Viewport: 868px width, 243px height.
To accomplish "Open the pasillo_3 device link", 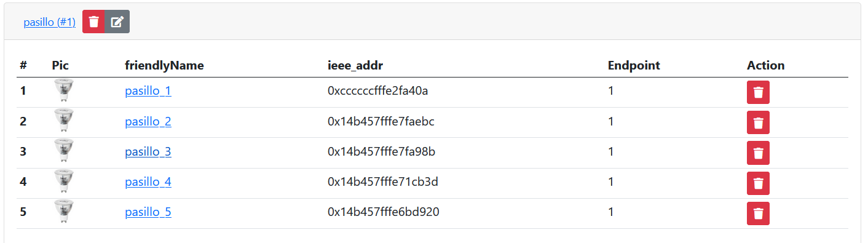I will (148, 151).
